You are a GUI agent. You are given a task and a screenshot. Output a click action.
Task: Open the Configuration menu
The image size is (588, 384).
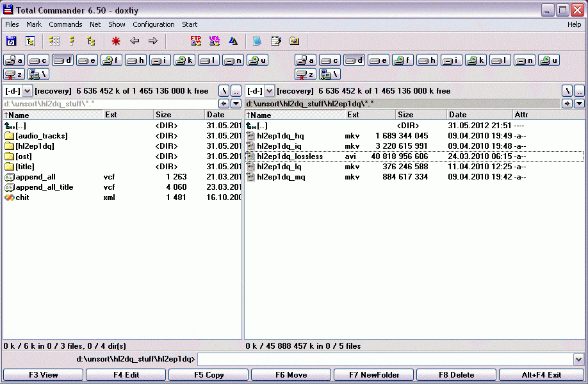pyautogui.click(x=154, y=24)
